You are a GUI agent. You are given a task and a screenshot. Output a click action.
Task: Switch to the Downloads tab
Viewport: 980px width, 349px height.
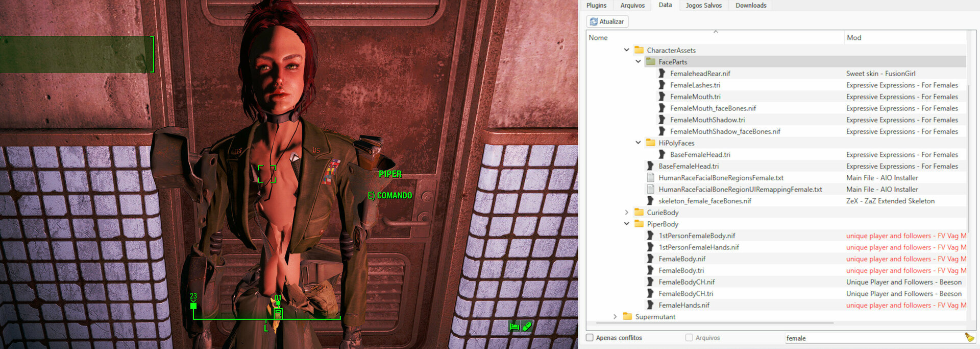coord(751,5)
